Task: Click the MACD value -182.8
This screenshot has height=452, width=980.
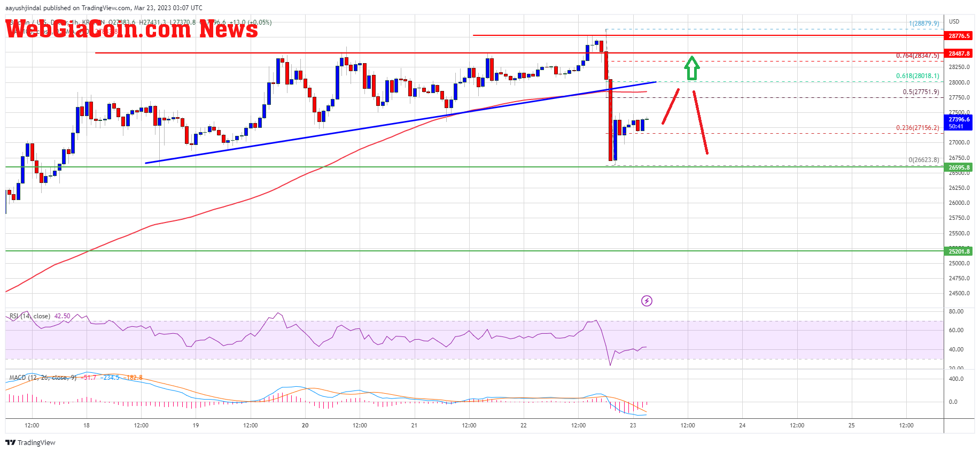Action: [x=134, y=378]
